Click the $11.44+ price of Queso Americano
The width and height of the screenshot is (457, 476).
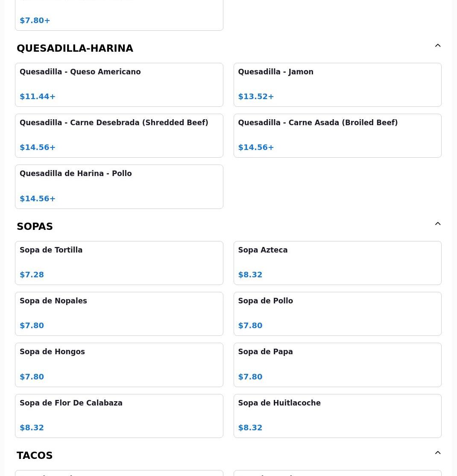pyautogui.click(x=38, y=97)
